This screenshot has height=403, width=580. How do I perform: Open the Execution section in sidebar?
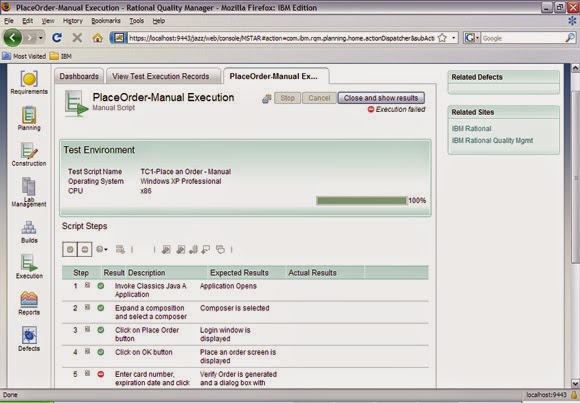tap(29, 266)
